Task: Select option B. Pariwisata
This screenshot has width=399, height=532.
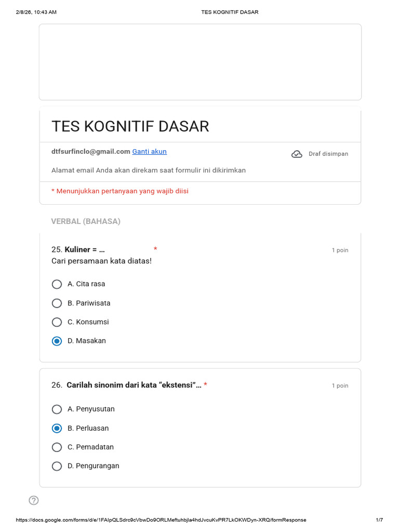Action: click(57, 303)
